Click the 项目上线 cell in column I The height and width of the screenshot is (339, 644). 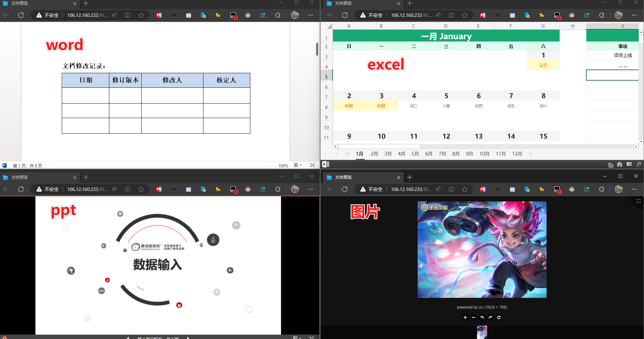[x=612, y=55]
